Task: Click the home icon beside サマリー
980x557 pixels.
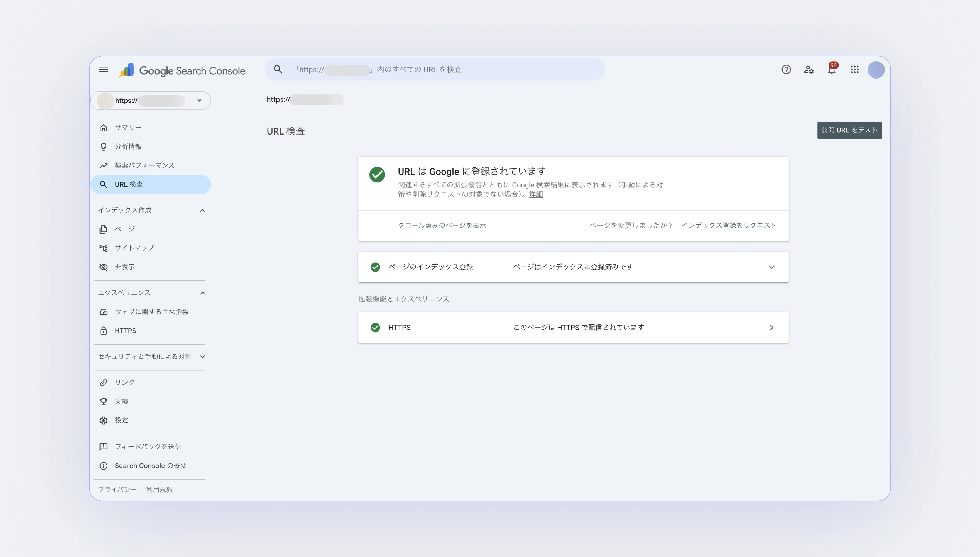Action: tap(103, 128)
